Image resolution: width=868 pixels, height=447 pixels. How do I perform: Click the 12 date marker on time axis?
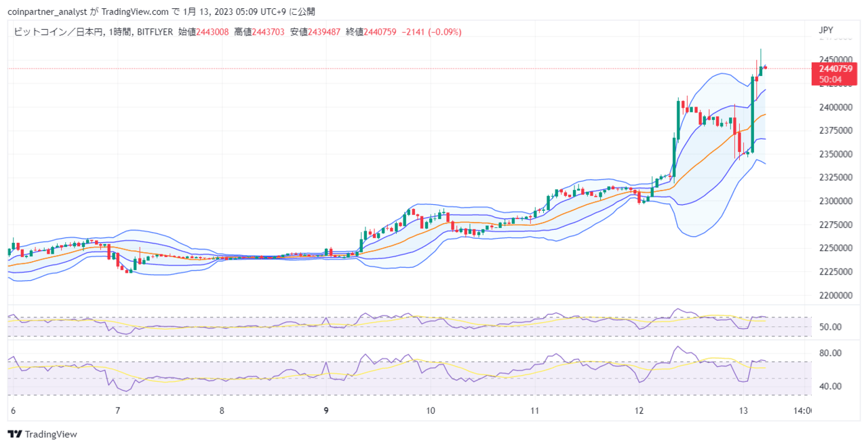pos(639,411)
